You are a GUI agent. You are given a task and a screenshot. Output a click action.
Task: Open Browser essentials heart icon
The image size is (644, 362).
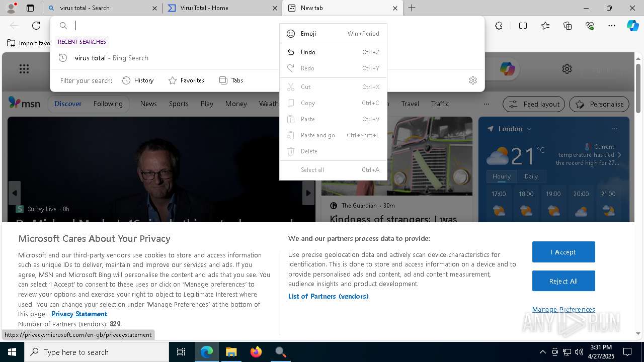click(590, 26)
